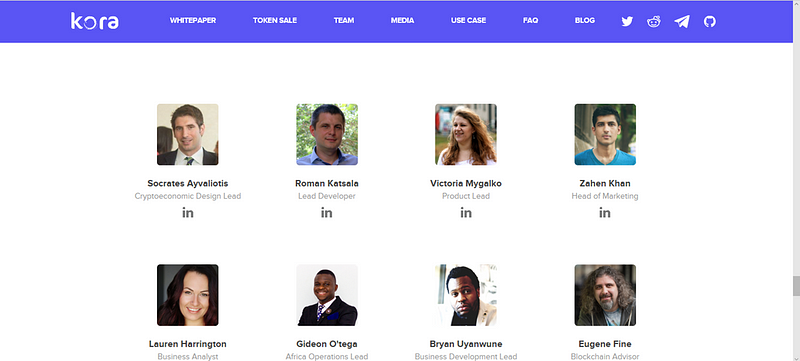
Task: Open the GitHub icon in header
Action: (710, 21)
